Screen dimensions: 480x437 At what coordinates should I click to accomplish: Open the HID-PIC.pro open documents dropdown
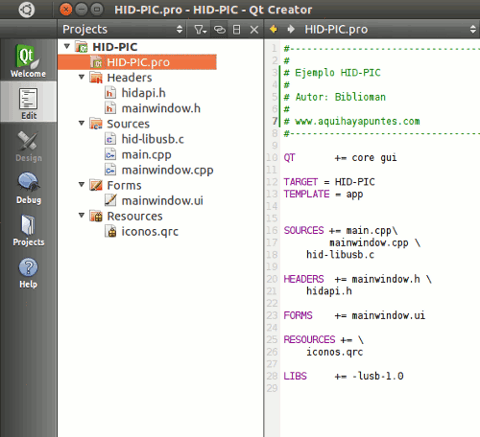point(390,29)
